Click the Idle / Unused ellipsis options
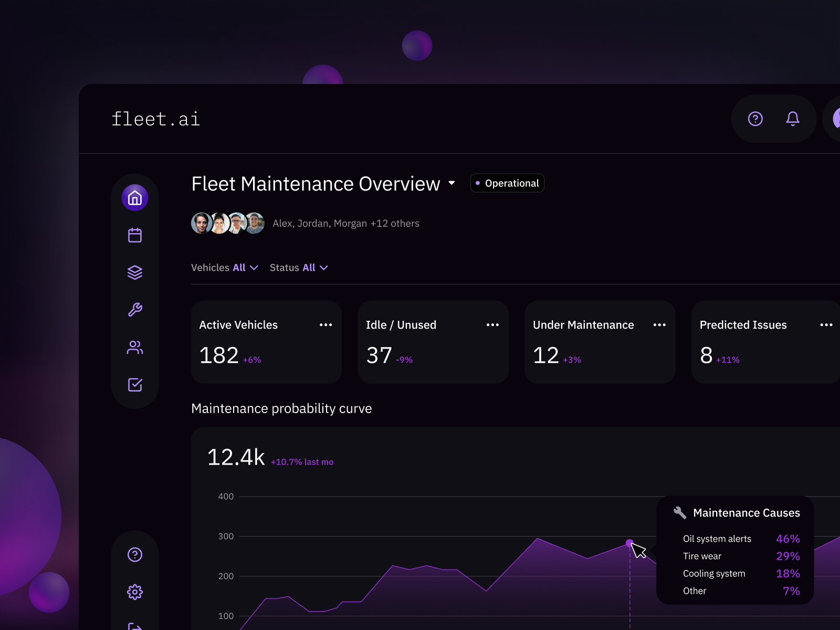 [492, 324]
